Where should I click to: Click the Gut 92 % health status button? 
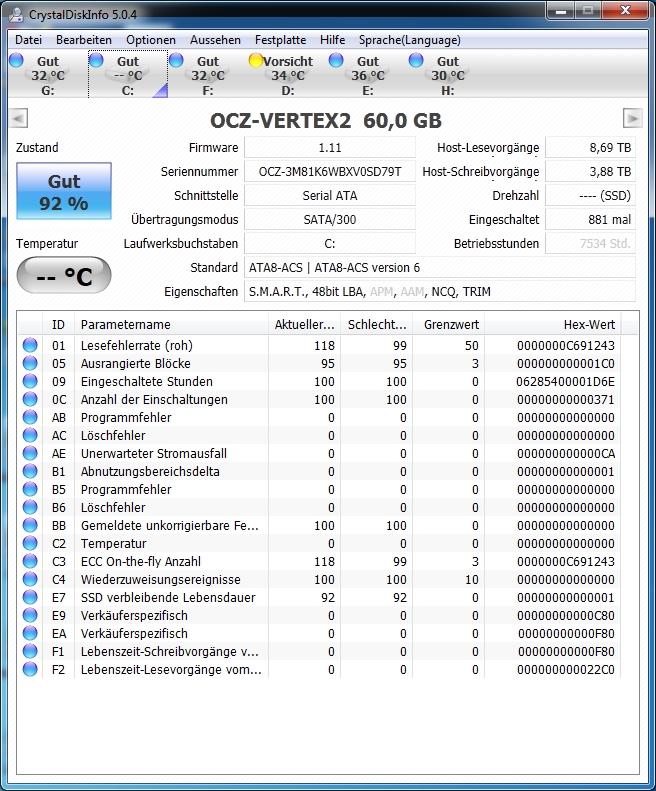[x=64, y=191]
